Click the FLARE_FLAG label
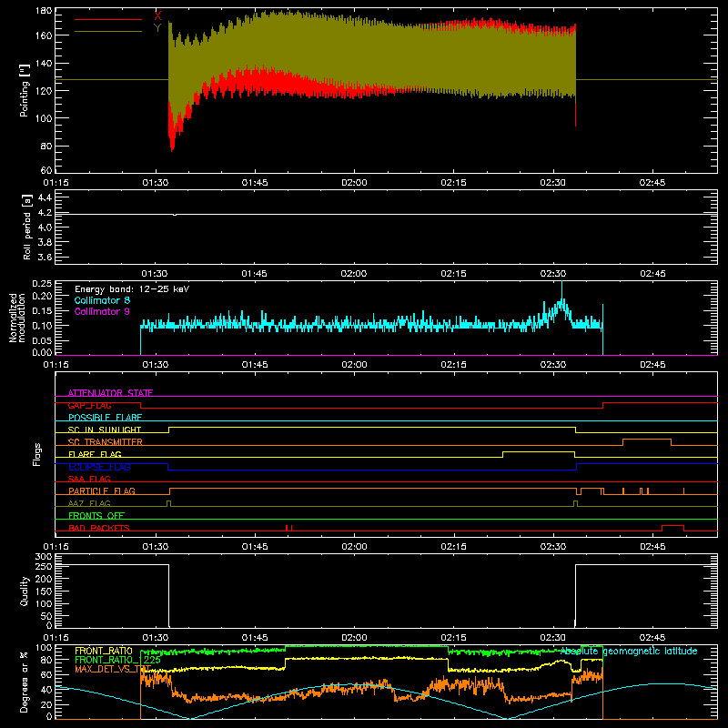728x728 pixels. click(x=95, y=454)
